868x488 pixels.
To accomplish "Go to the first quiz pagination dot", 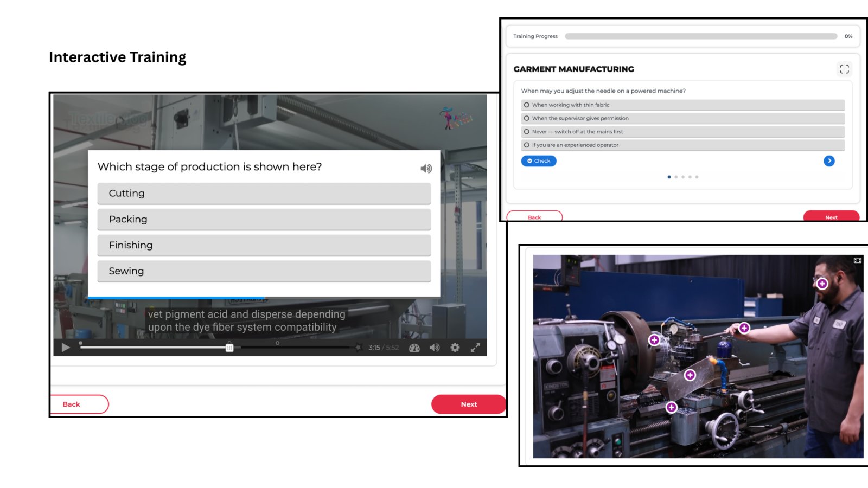I will [x=669, y=177].
